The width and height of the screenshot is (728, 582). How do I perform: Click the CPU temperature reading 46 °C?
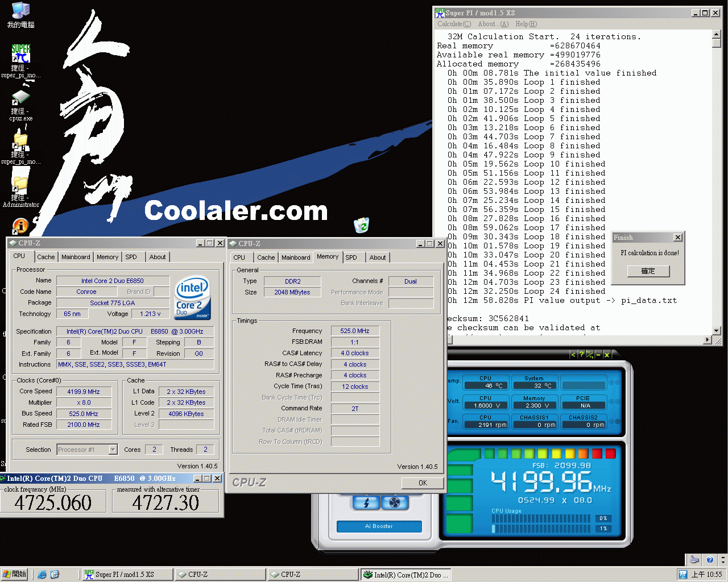(x=485, y=385)
